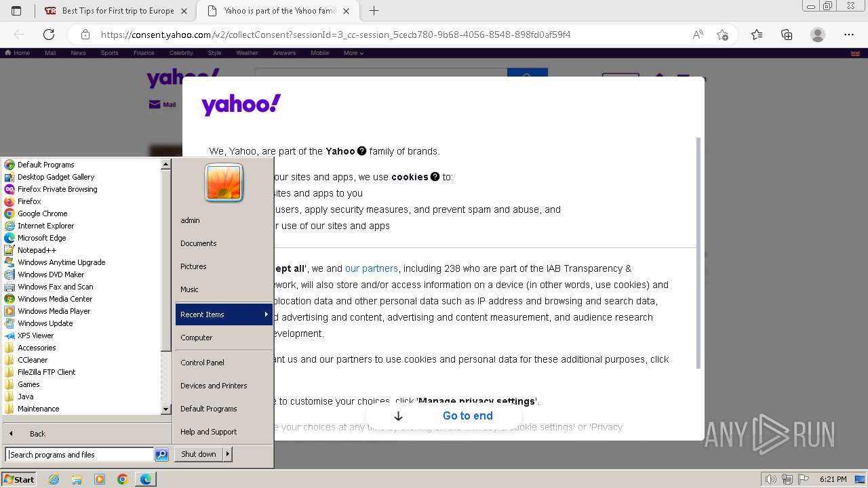Expand the FileZilla FTP Client folder
The image size is (868, 488).
pyautogui.click(x=46, y=372)
